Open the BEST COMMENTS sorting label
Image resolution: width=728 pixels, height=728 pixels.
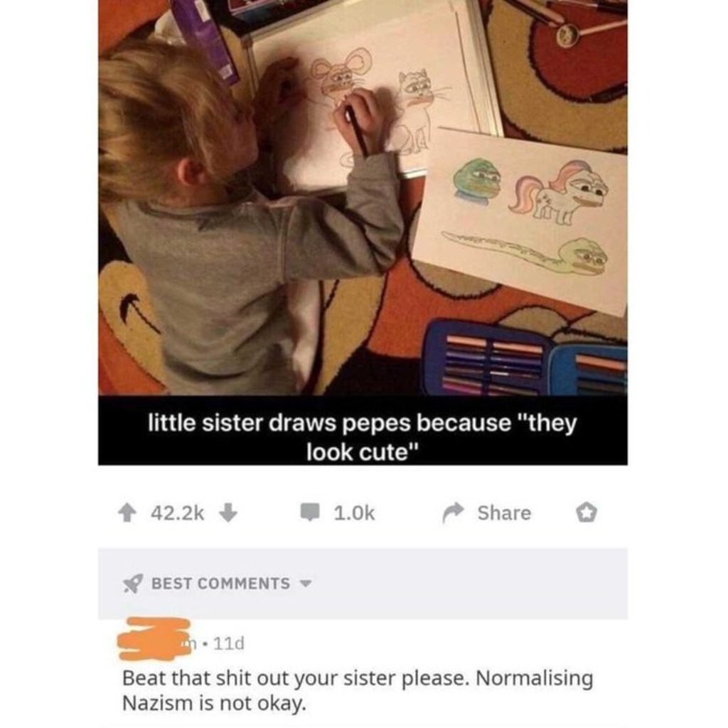tap(220, 583)
